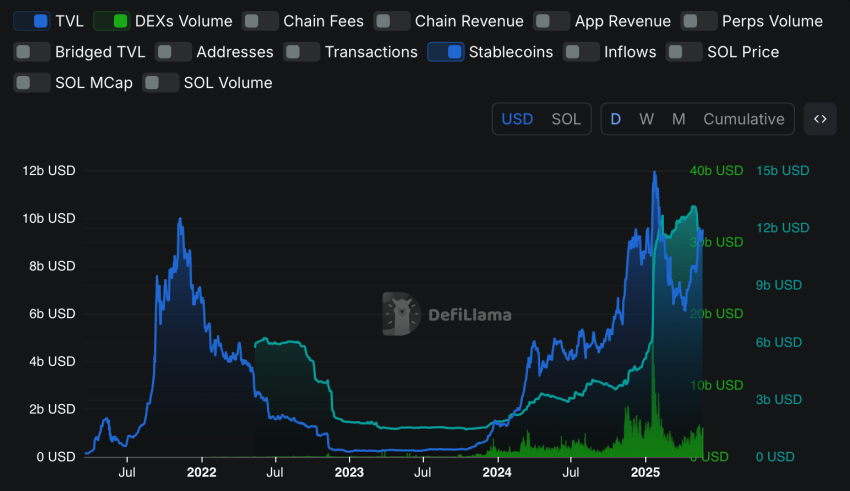Turn on Chain Revenue series
The width and height of the screenshot is (850, 491).
[391, 21]
